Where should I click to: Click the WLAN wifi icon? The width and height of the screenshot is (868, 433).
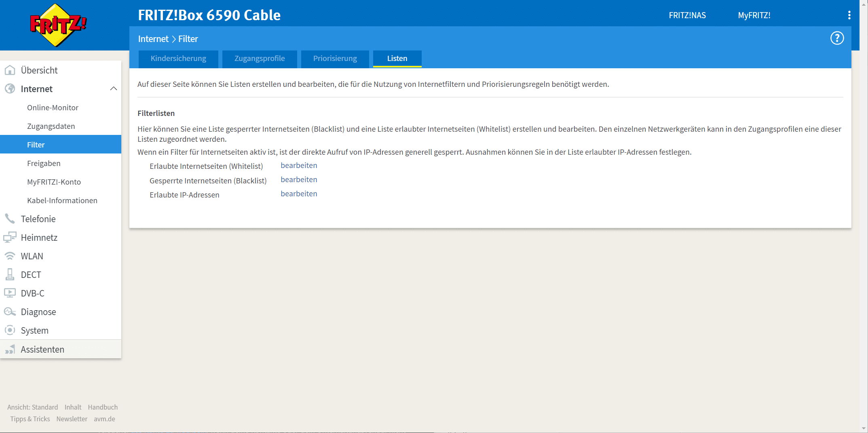tap(10, 256)
